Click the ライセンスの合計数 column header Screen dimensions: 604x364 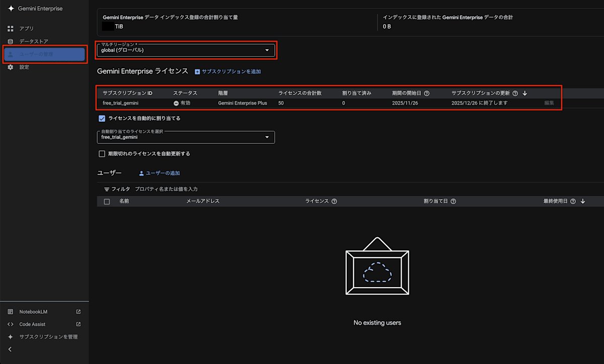pos(300,93)
